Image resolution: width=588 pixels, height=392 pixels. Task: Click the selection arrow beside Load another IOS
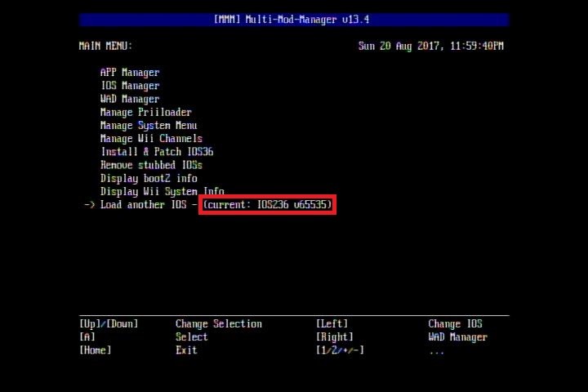(x=89, y=205)
